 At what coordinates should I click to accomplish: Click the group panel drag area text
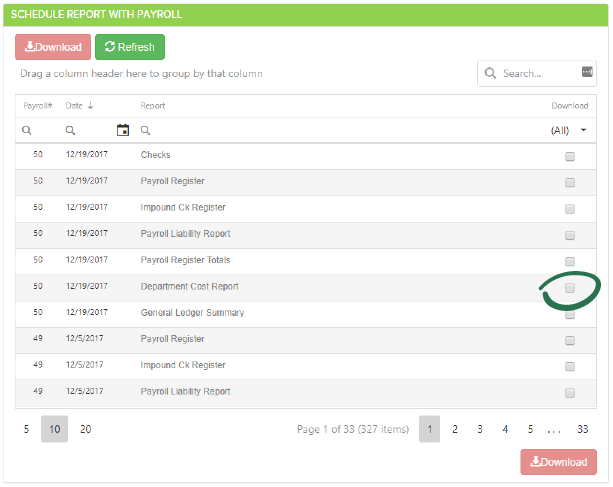coord(141,73)
